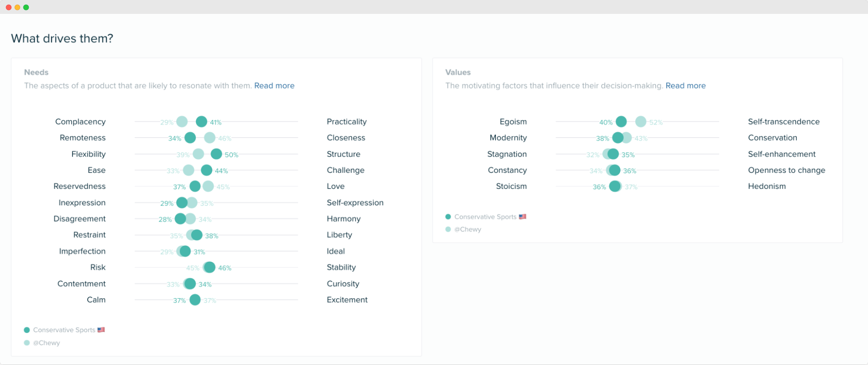
Task: Click the 'Constancy' label
Action: click(x=507, y=170)
